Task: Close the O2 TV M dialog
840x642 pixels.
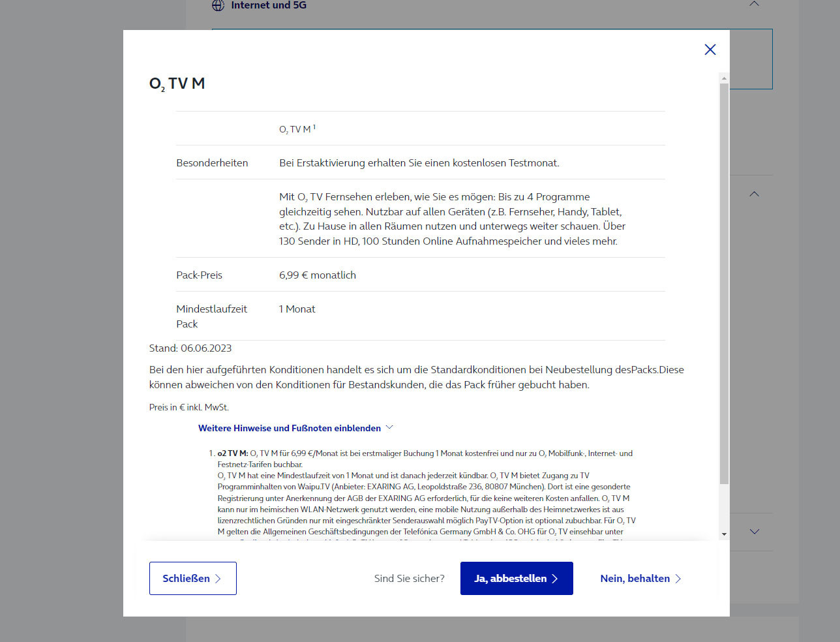Action: click(710, 50)
